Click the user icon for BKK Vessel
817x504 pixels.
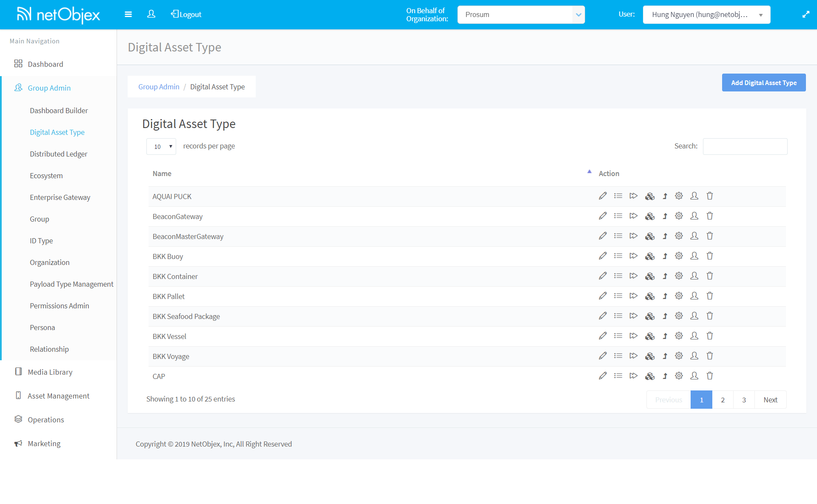click(x=694, y=336)
